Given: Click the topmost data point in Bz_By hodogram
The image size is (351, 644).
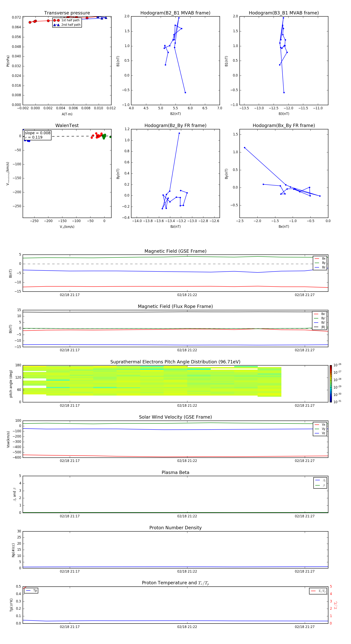Looking at the screenshot, I should coord(179,133).
